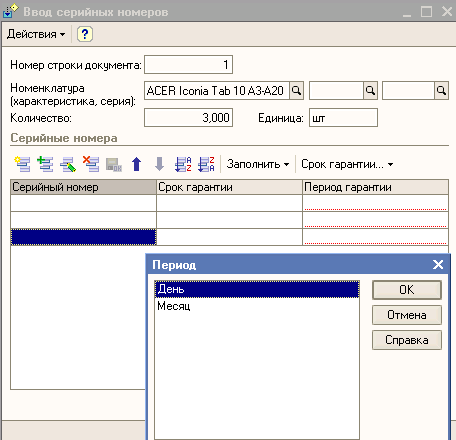Image resolution: width=456 pixels, height=440 pixels.
Task: Add row by copying icon
Action: (x=45, y=164)
